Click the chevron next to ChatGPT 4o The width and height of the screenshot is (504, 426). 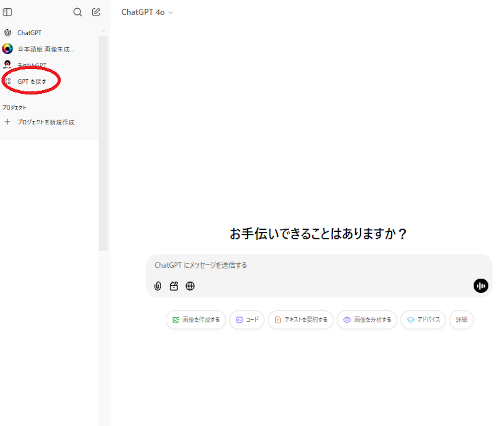click(x=170, y=13)
